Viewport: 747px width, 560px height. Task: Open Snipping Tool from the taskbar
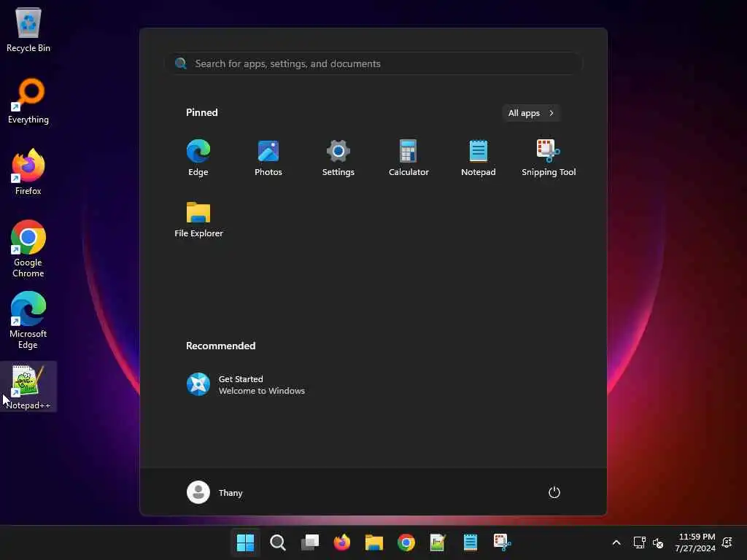tap(502, 542)
